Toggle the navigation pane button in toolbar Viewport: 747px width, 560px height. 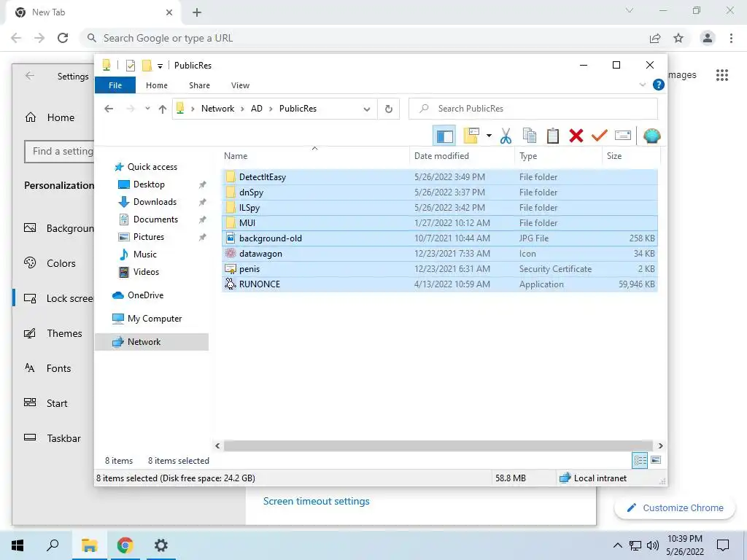coord(444,136)
